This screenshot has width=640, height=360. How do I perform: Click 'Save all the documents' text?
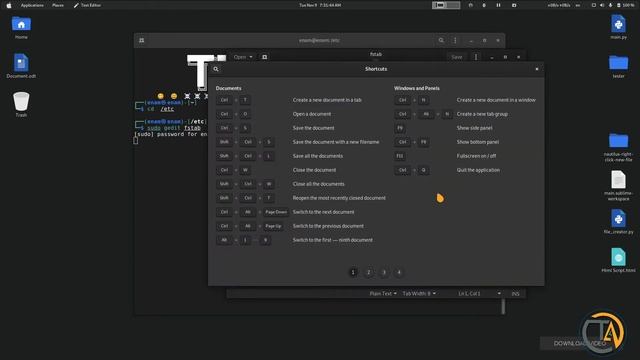pyautogui.click(x=318, y=156)
